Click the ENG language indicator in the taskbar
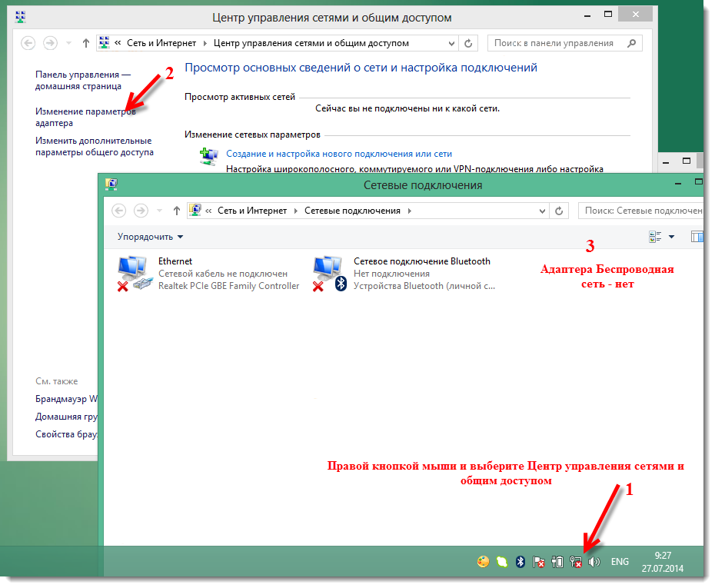715x588 pixels. coord(620,561)
